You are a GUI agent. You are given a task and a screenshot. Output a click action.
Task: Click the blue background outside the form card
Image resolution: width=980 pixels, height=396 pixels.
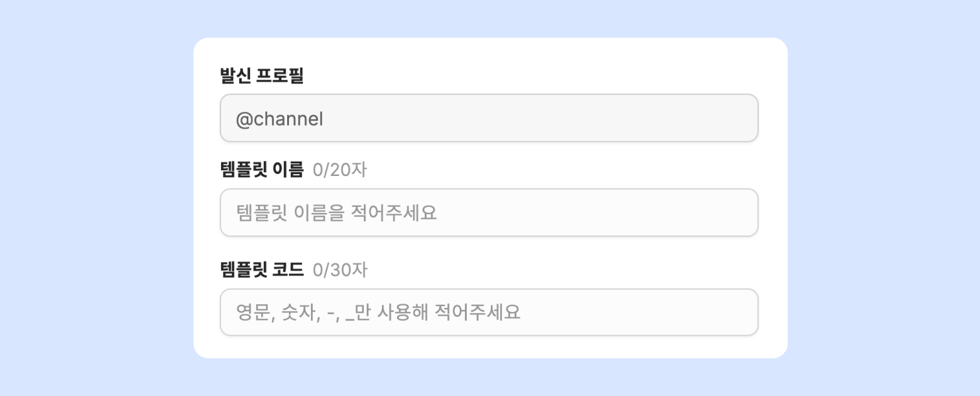click(x=94, y=189)
